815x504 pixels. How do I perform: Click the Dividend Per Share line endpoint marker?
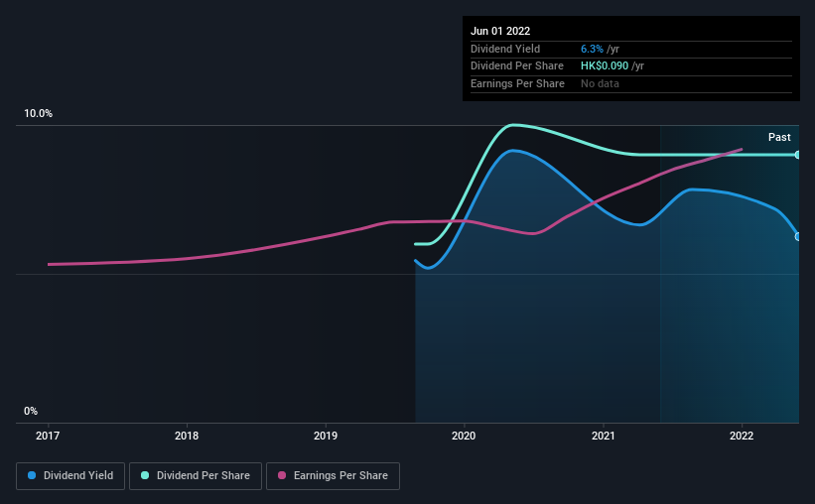pyautogui.click(x=798, y=155)
